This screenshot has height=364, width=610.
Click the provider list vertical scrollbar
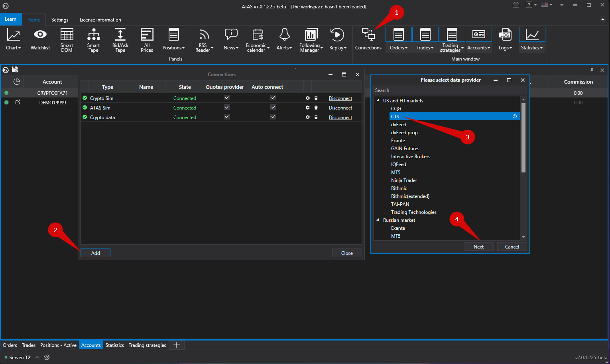(x=523, y=138)
